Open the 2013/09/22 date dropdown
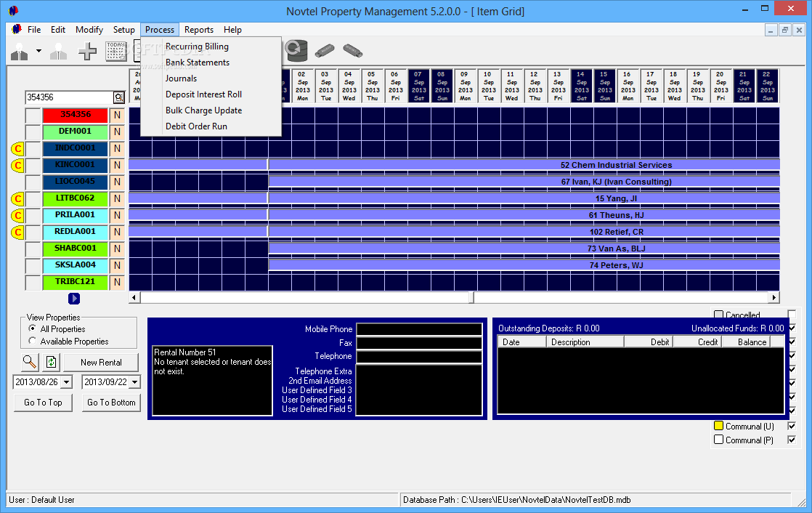Viewport: 812px width, 513px height. pos(134,382)
